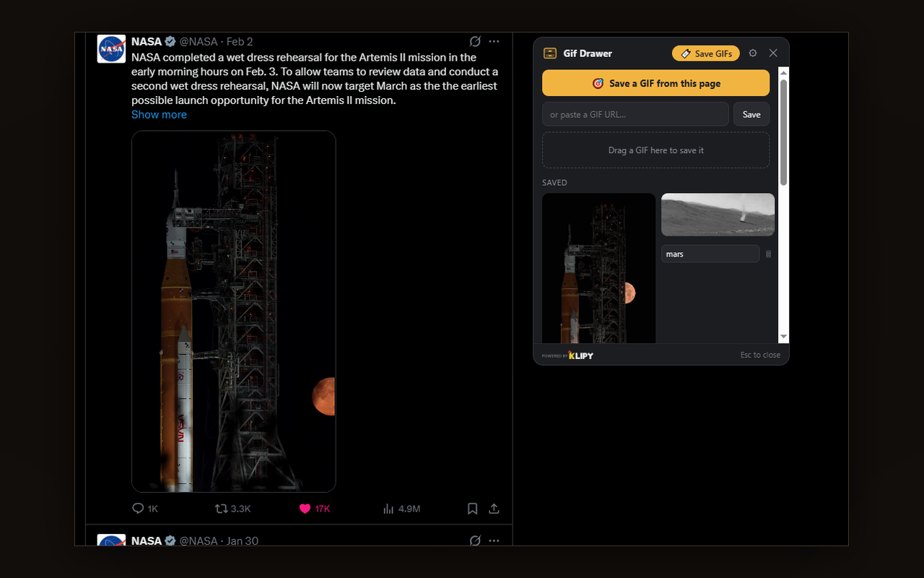The image size is (924, 578).
Task: Open Gif Drawer settings gear
Action: pos(753,53)
